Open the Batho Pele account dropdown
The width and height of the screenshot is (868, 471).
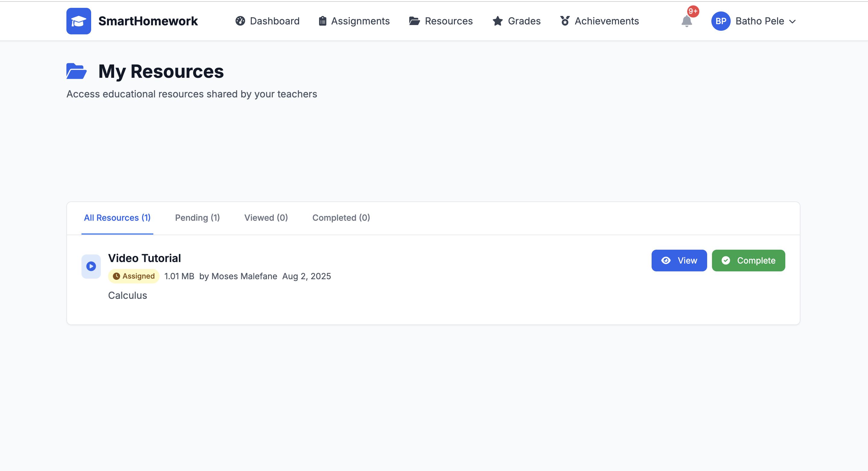(x=759, y=21)
